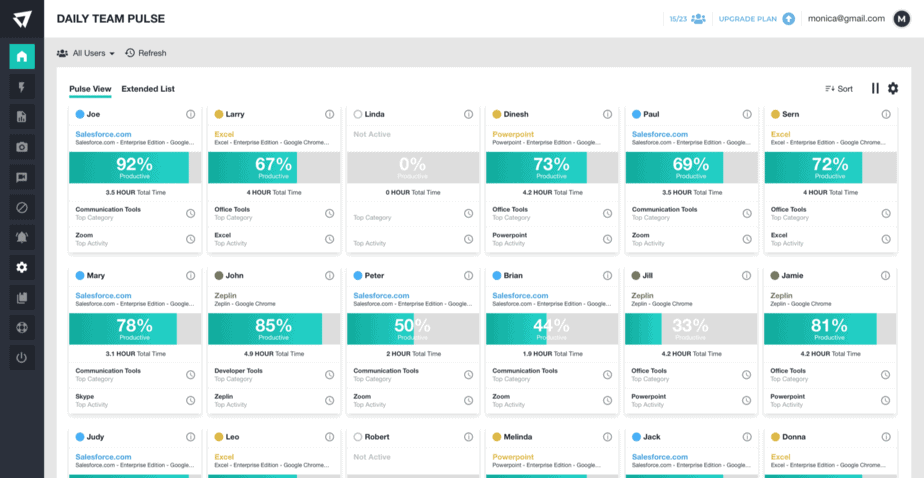Click clock icon beside Peter's Zoom activity

click(468, 401)
